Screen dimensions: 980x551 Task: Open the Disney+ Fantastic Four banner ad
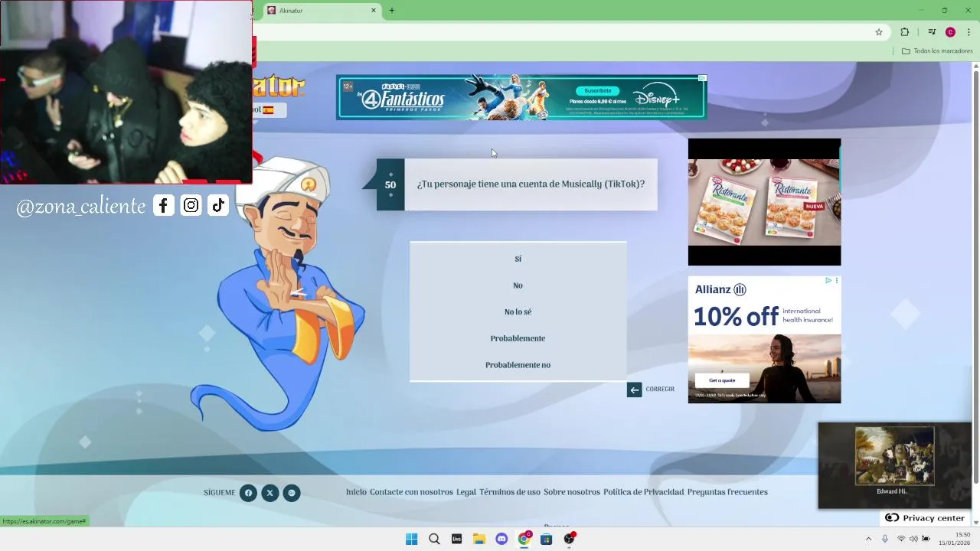coord(521,97)
